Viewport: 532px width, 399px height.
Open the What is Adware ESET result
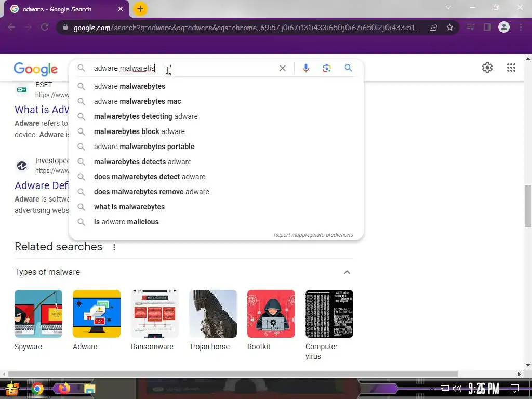(x=42, y=110)
